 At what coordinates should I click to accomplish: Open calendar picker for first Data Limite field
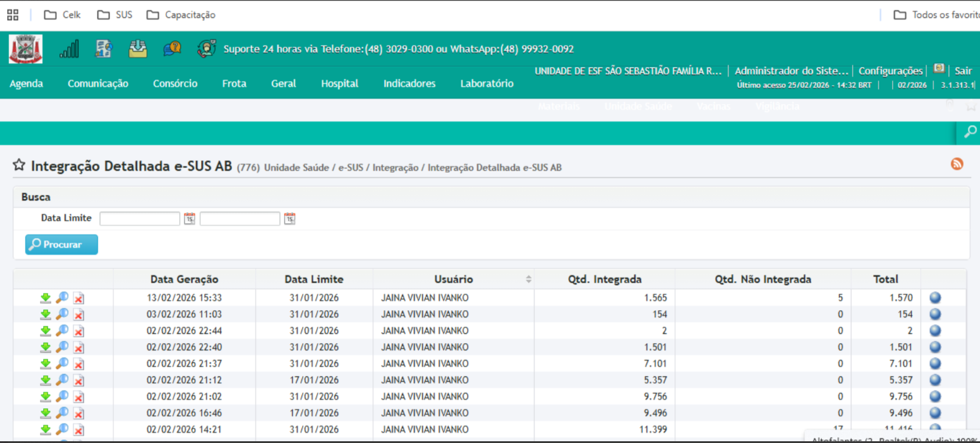[x=189, y=219]
